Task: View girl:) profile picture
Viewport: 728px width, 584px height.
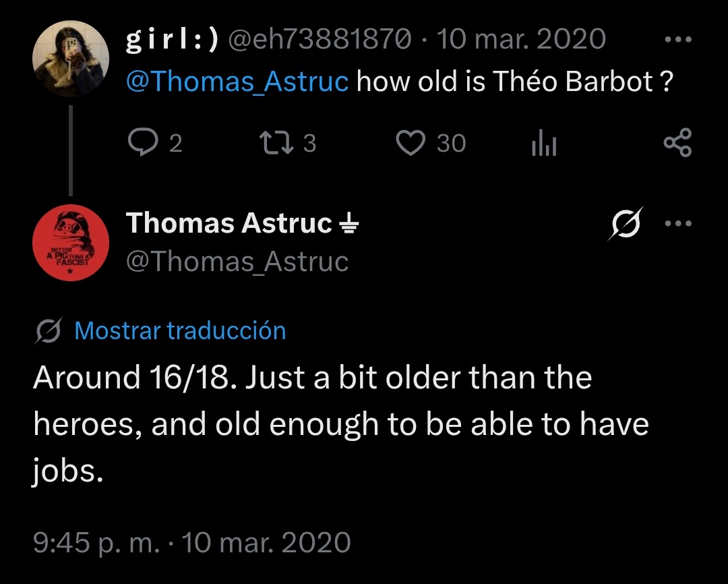Action: pos(71,59)
